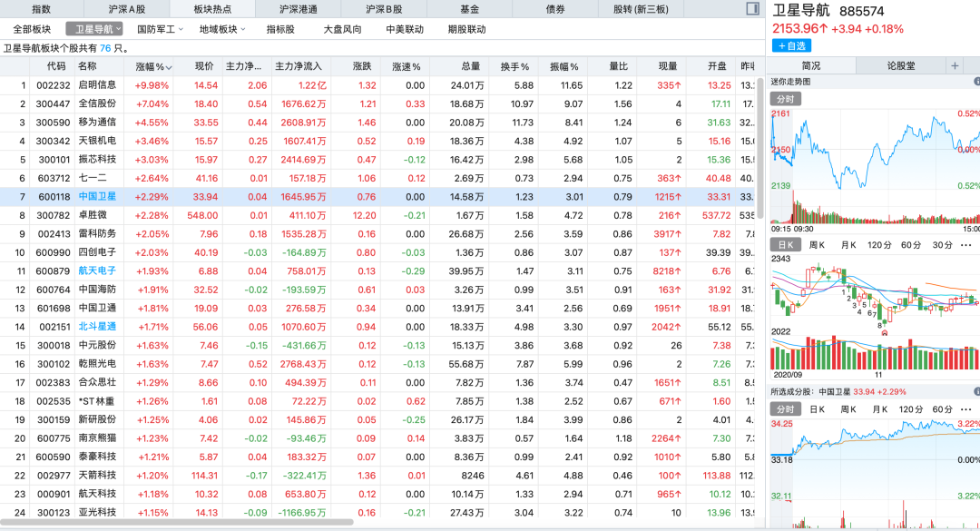The width and height of the screenshot is (980, 531).
Task: Select 大盘风向 filter
Action: (x=342, y=29)
